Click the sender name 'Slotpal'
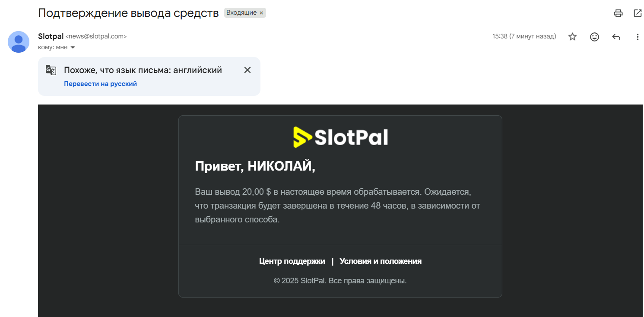 tap(51, 36)
